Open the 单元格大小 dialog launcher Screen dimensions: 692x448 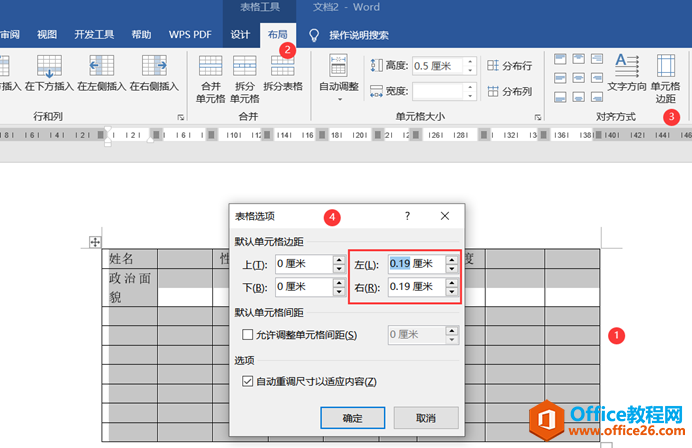538,117
